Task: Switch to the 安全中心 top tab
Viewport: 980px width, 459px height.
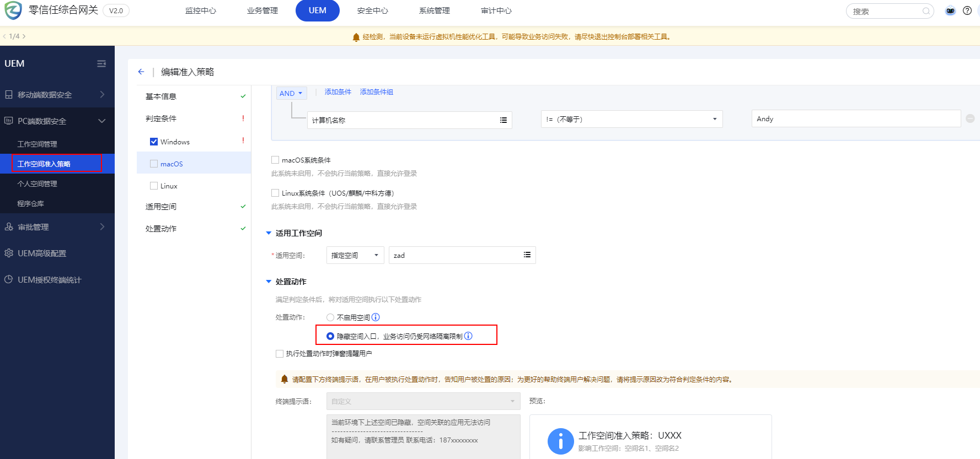Action: click(x=372, y=10)
